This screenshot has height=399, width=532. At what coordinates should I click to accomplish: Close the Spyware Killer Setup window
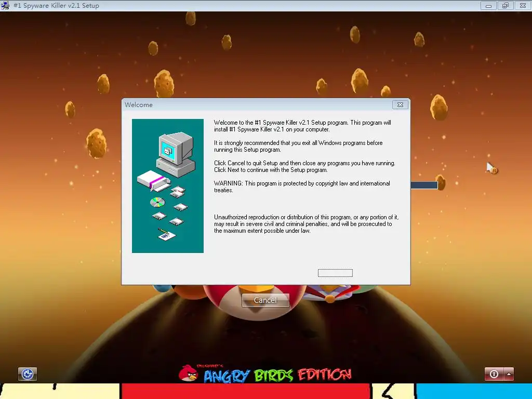click(x=523, y=5)
